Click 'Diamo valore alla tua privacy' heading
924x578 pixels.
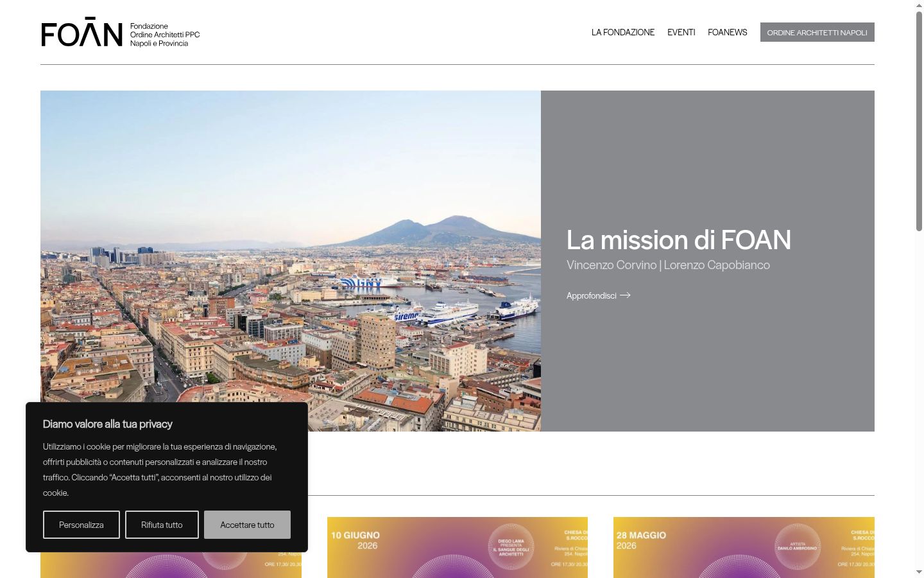(x=108, y=424)
